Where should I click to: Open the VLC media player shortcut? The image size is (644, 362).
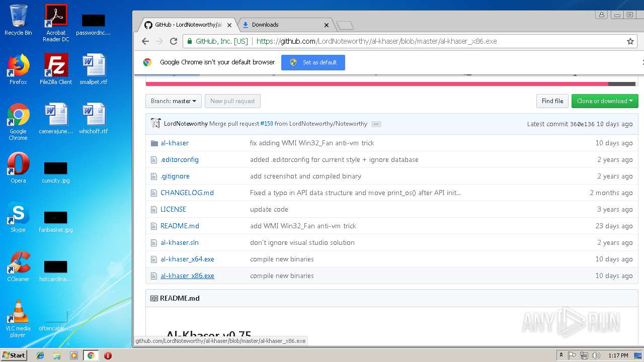tap(18, 319)
